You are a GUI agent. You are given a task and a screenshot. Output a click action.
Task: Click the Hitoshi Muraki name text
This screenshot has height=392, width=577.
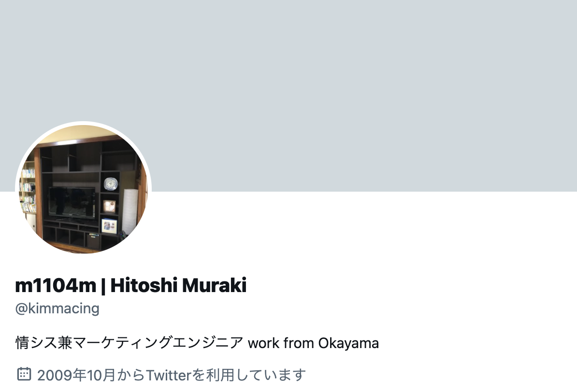click(178, 285)
